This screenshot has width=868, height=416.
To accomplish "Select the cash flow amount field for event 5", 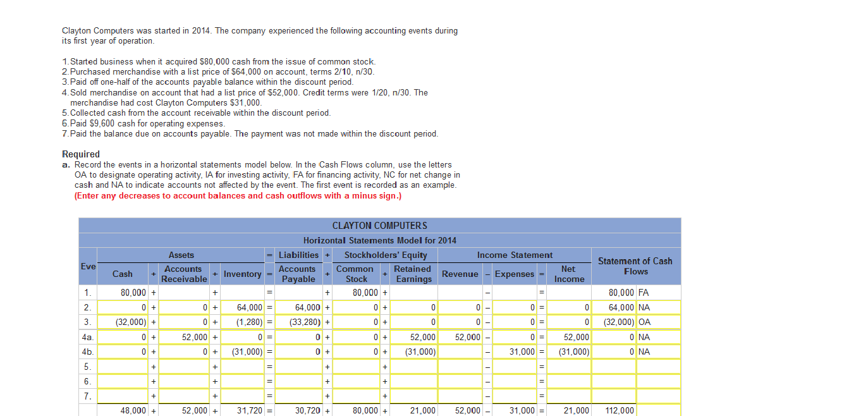I will pyautogui.click(x=614, y=367).
